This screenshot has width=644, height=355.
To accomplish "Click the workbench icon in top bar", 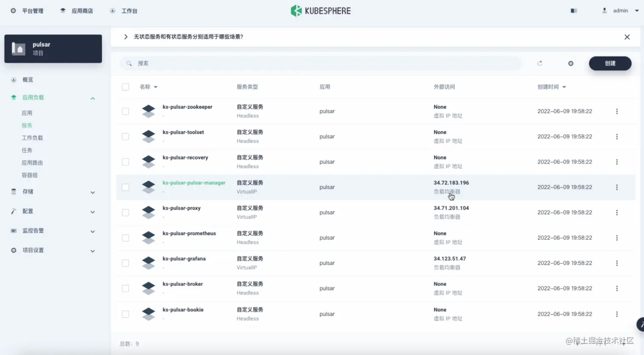I will [112, 11].
